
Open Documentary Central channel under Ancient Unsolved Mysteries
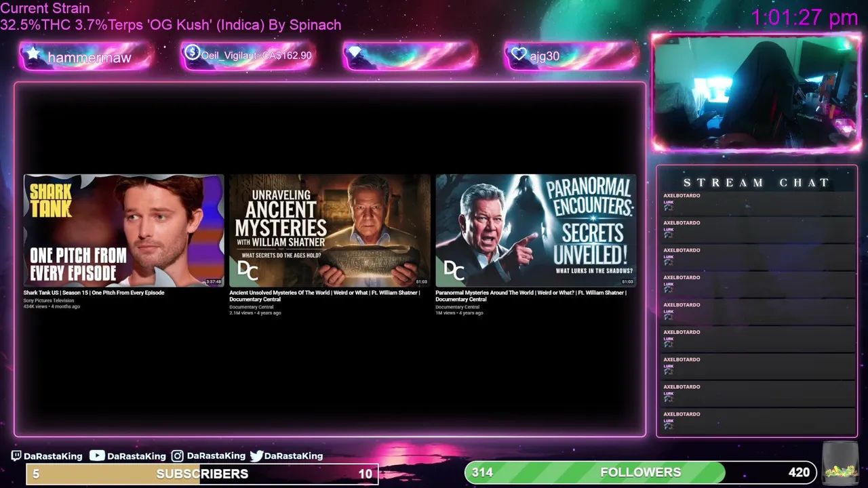coord(251,307)
